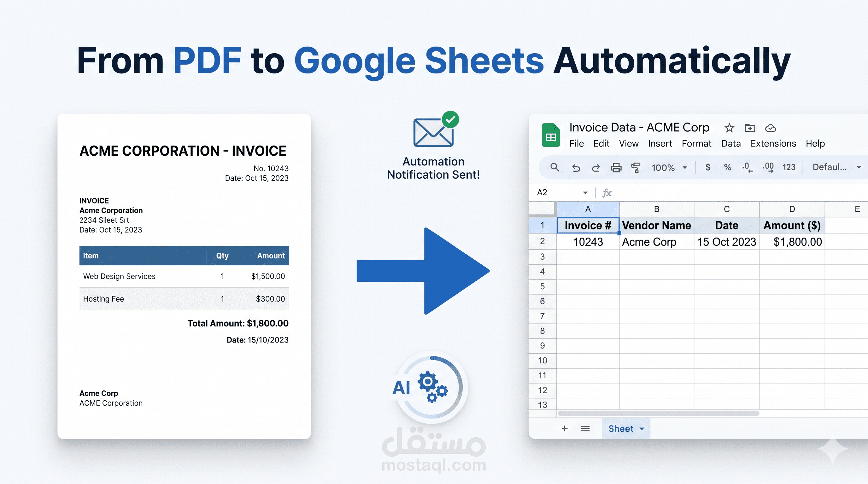Viewport: 868px width, 484px height.
Task: Click the redo arrow icon
Action: coord(596,168)
